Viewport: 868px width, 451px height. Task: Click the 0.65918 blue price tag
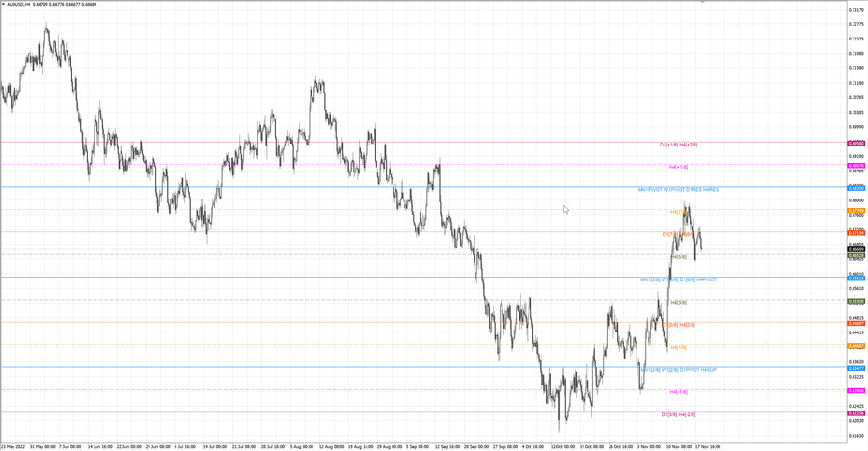coord(855,279)
